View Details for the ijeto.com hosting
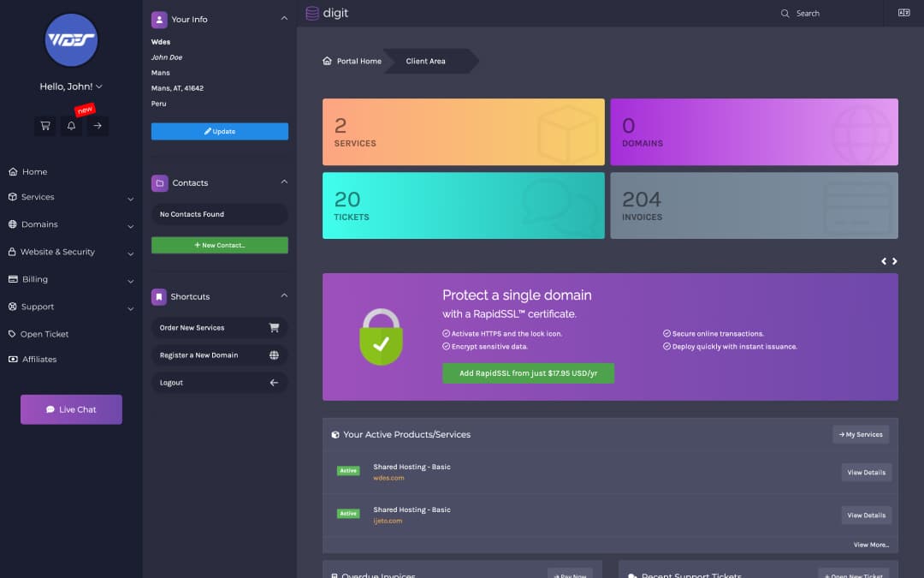Image resolution: width=924 pixels, height=578 pixels. coord(866,515)
